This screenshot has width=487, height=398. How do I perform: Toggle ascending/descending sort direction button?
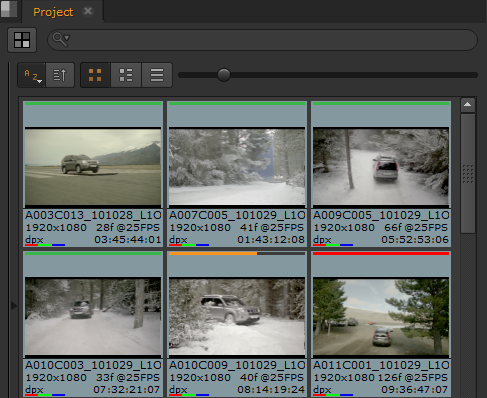[x=60, y=75]
